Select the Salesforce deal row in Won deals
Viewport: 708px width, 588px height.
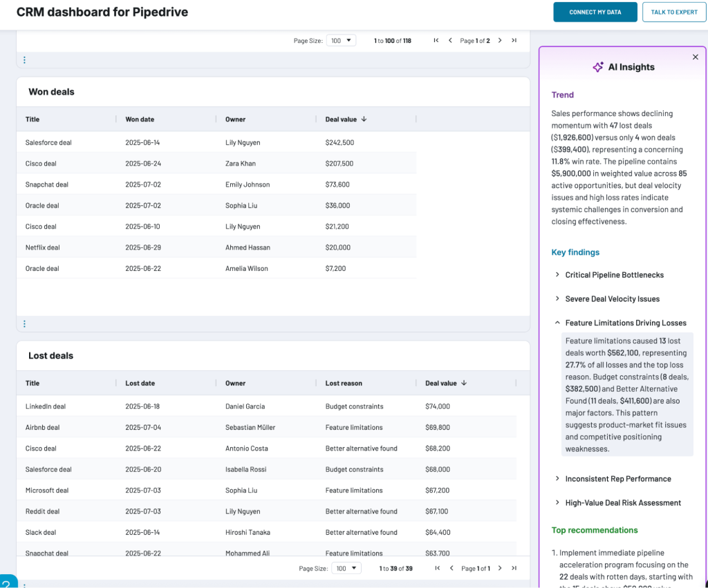tap(216, 142)
